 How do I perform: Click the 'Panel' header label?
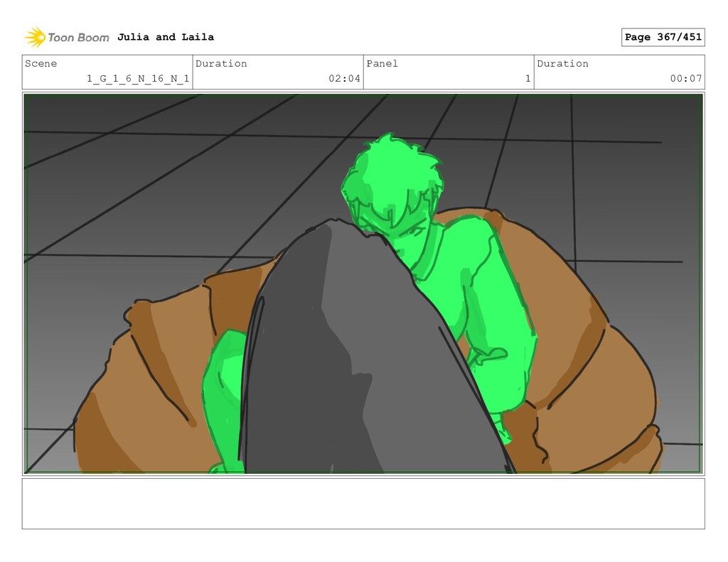[x=382, y=63]
